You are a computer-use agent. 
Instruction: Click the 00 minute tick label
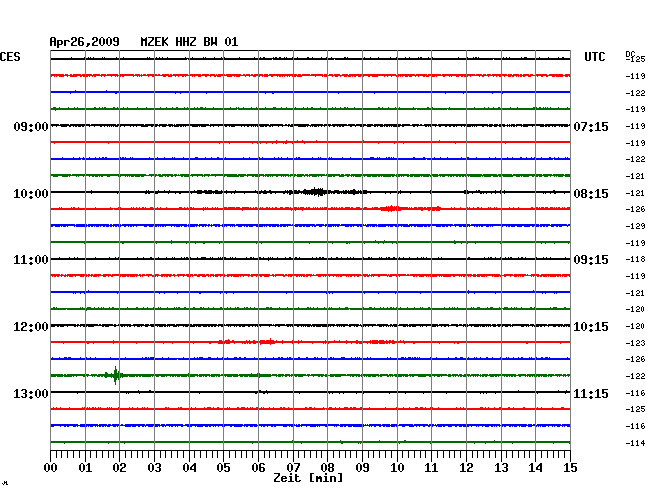[x=51, y=468]
